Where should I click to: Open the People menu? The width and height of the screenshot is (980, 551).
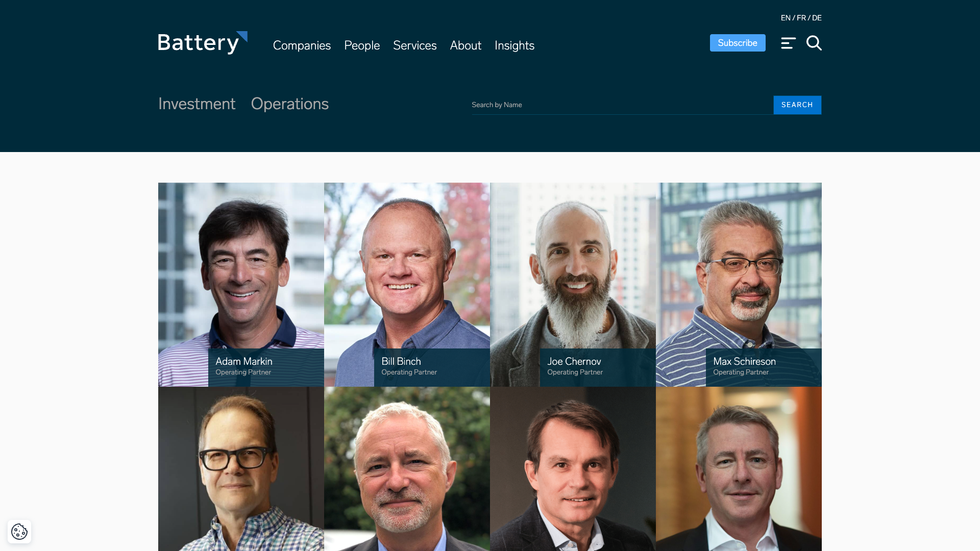pyautogui.click(x=362, y=45)
